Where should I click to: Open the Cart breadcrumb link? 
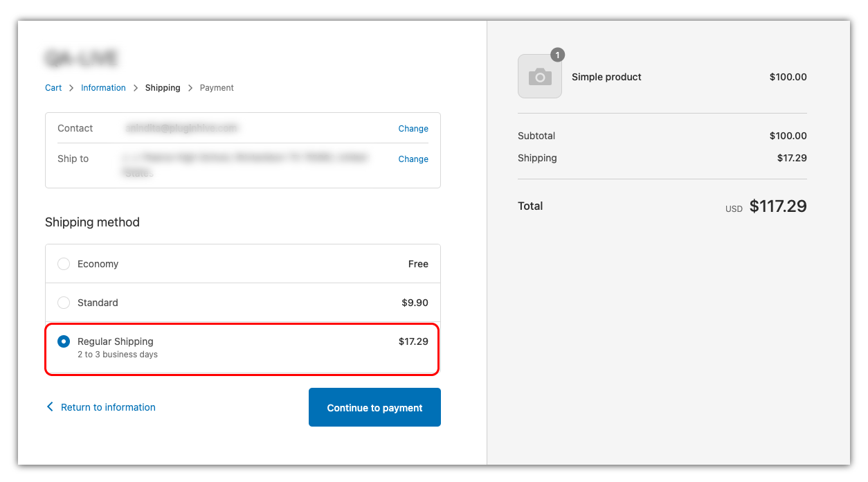(53, 88)
